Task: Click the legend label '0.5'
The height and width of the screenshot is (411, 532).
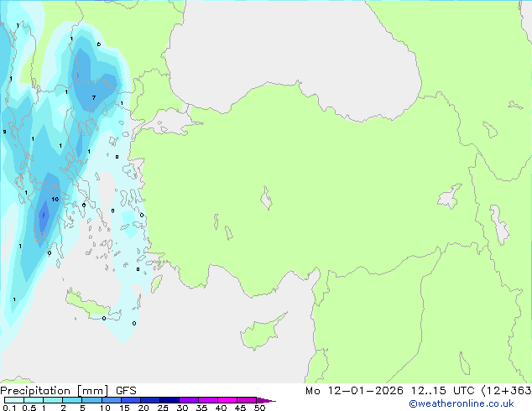Action: pyautogui.click(x=29, y=408)
